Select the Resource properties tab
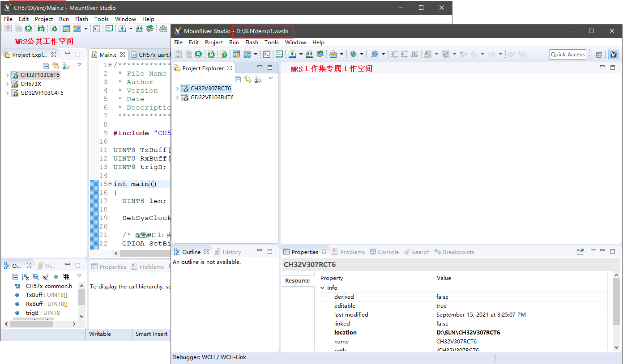The image size is (623, 364). pyautogui.click(x=297, y=281)
